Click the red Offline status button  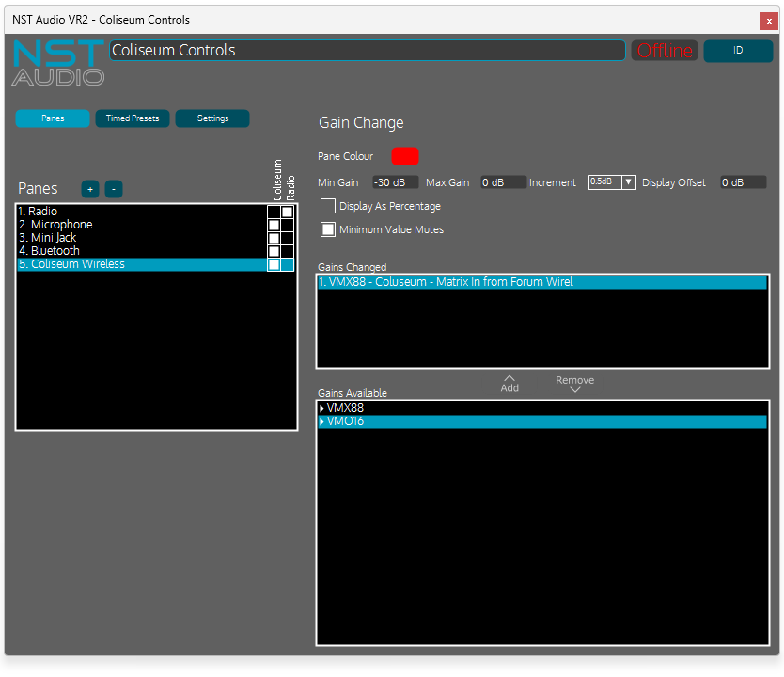pyautogui.click(x=665, y=51)
